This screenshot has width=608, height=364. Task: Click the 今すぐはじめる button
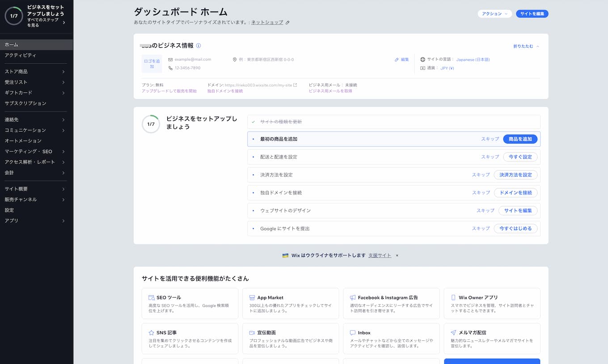pos(516,229)
